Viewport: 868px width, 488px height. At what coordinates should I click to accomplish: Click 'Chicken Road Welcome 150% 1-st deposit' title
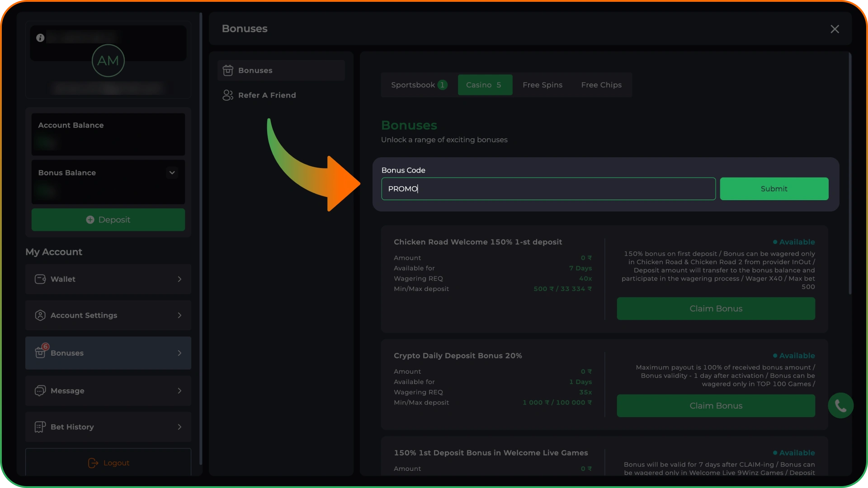tap(478, 242)
